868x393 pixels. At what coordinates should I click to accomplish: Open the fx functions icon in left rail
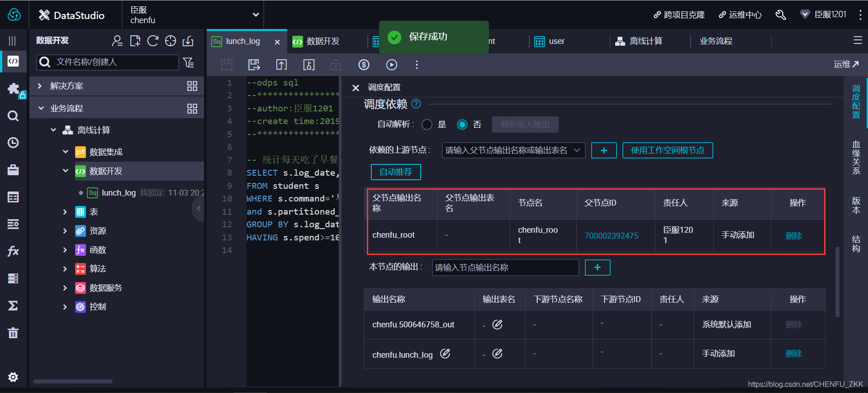(x=13, y=251)
